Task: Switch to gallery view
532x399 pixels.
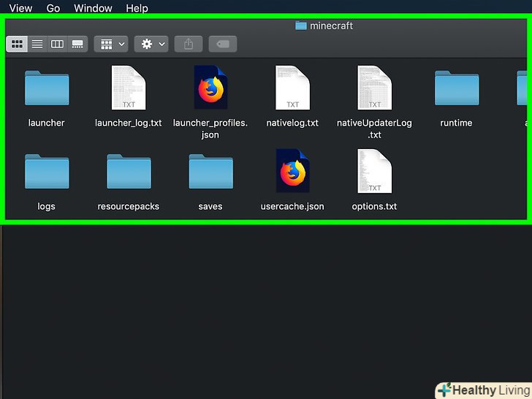Action: point(77,44)
